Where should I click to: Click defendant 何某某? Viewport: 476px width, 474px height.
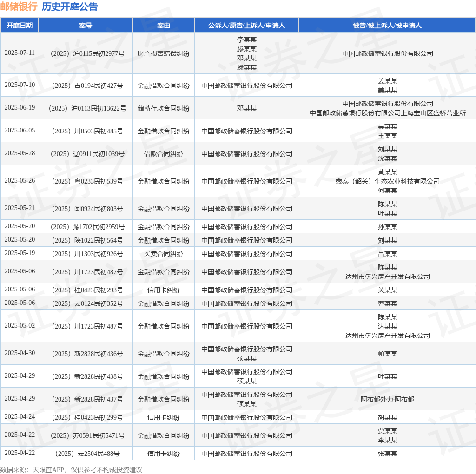[388, 191]
